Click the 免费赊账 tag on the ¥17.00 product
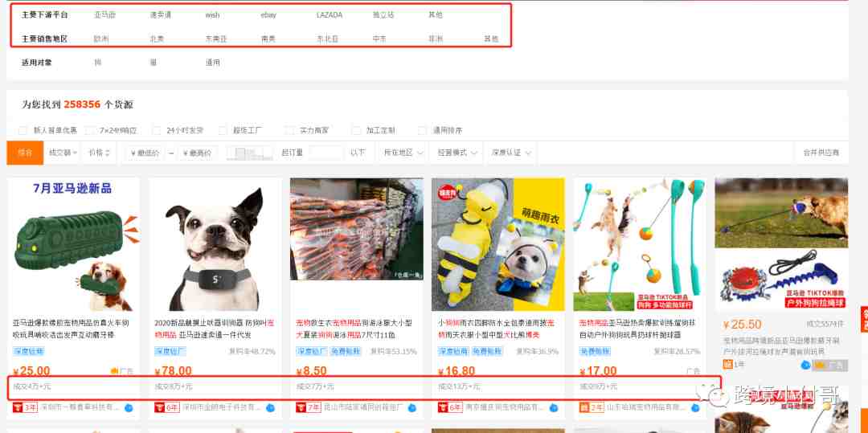 (595, 351)
